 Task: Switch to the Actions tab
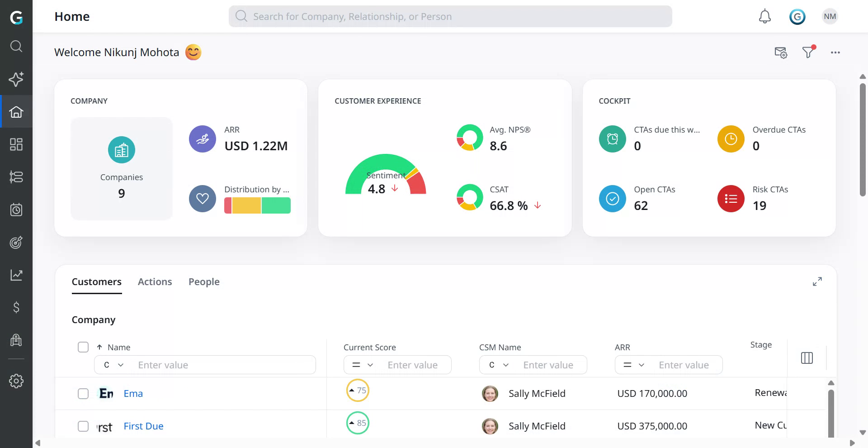(x=155, y=281)
